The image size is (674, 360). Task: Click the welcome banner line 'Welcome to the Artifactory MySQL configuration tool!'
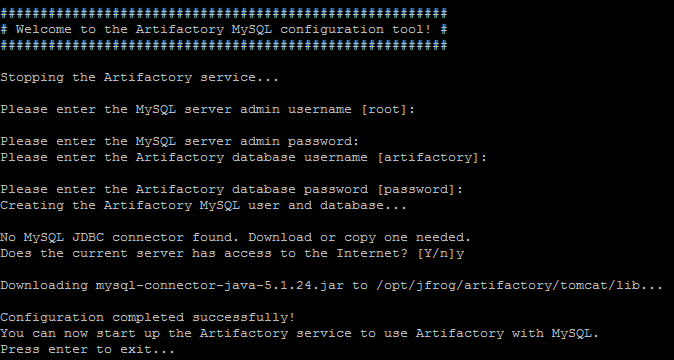[x=224, y=30]
